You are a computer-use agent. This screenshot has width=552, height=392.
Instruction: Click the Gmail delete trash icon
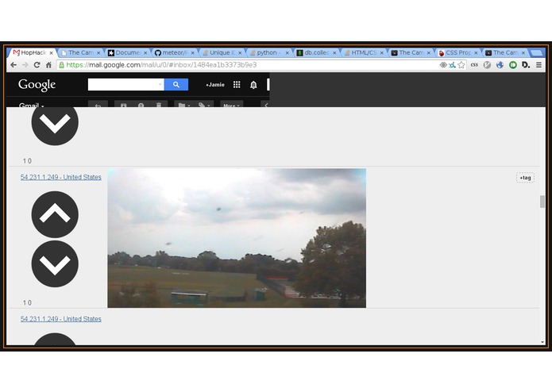[159, 105]
